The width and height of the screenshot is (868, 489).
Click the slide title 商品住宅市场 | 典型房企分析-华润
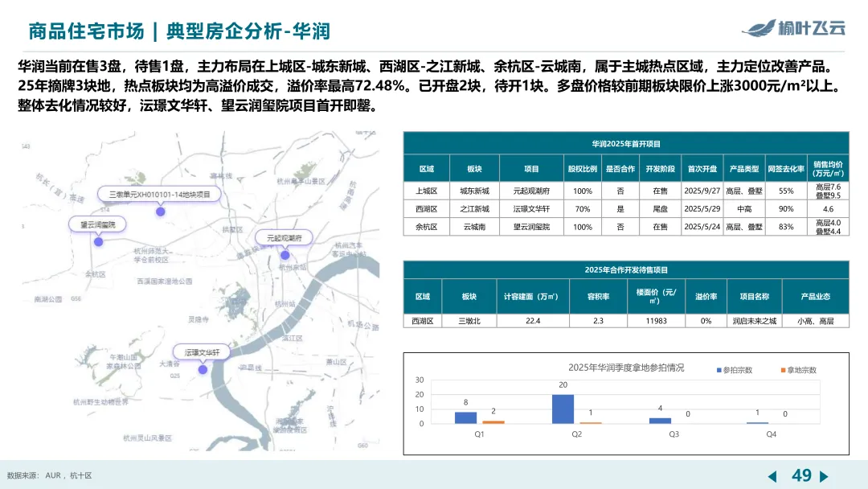[x=178, y=31]
